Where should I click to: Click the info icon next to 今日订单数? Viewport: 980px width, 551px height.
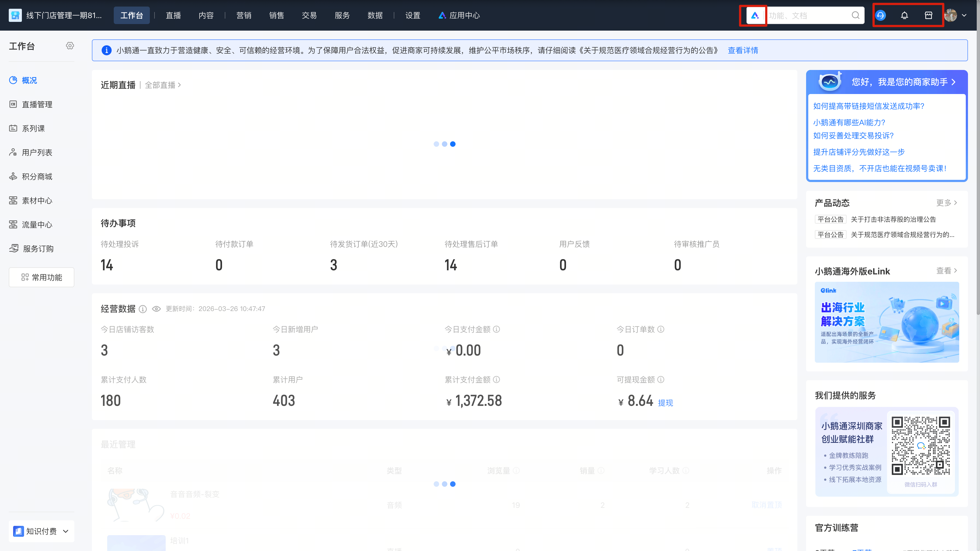(x=661, y=329)
